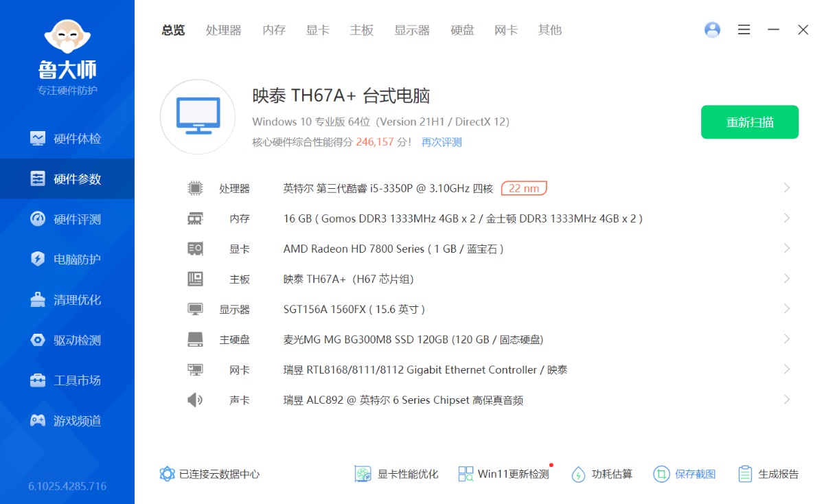The height and width of the screenshot is (504, 824).
Task: Click 生成报告 to generate report
Action: coord(768,474)
